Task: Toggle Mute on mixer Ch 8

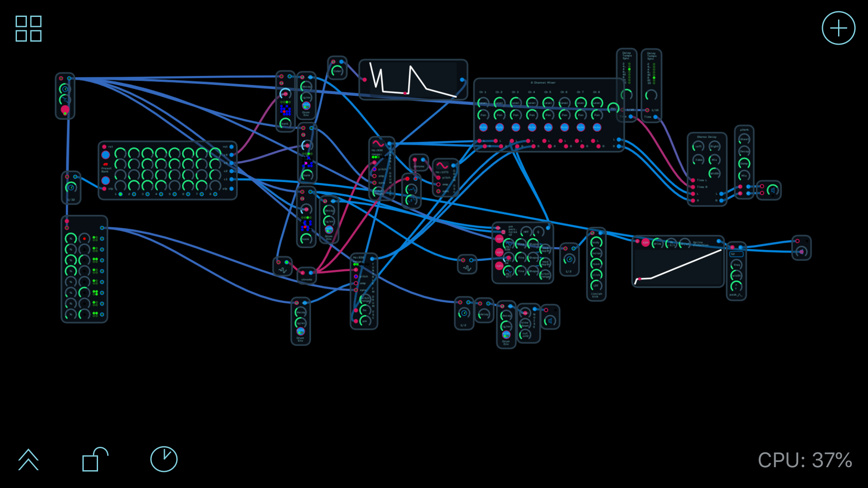Action: pos(597,127)
